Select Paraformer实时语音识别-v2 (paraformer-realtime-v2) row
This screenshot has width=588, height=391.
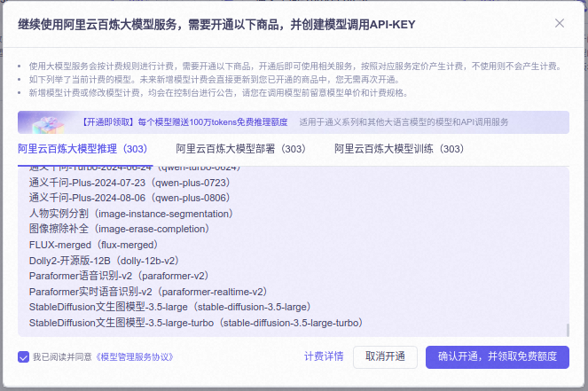tap(148, 292)
